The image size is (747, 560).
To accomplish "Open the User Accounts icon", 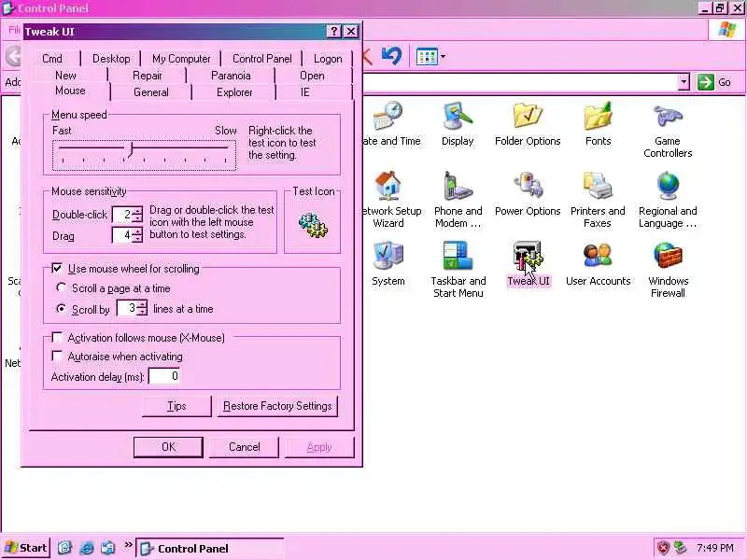I will [598, 256].
